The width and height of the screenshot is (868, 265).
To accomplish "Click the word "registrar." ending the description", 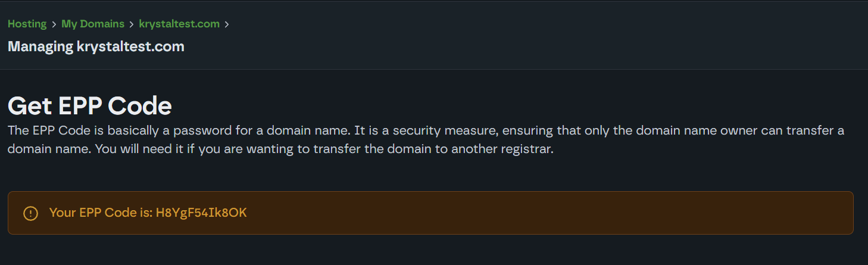I will (x=528, y=149).
